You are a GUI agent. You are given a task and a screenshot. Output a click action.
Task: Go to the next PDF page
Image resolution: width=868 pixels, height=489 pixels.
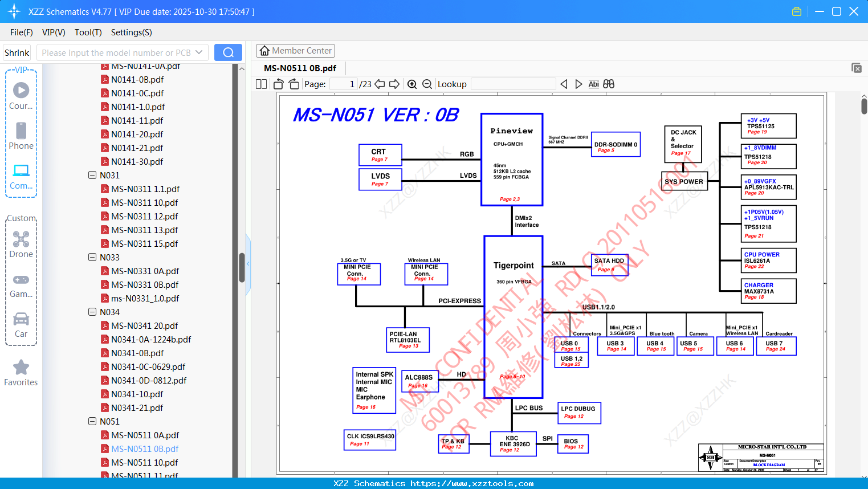point(394,84)
